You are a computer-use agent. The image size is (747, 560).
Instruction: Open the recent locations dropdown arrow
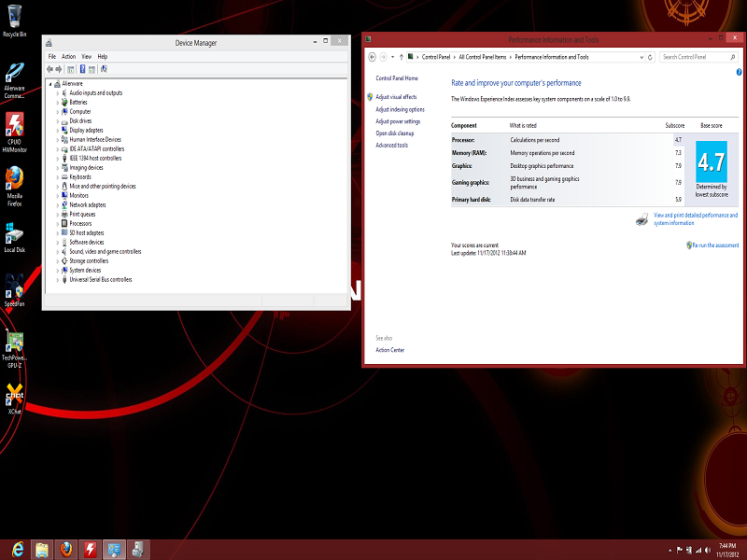392,57
